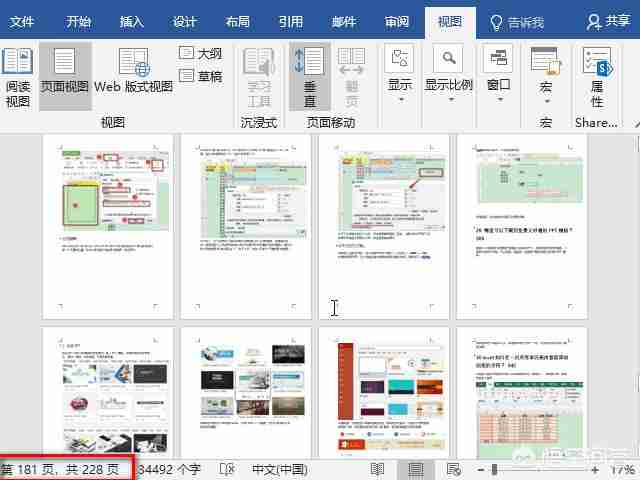Switch to Outline view (大纲)
The image size is (640, 480).
click(200, 53)
